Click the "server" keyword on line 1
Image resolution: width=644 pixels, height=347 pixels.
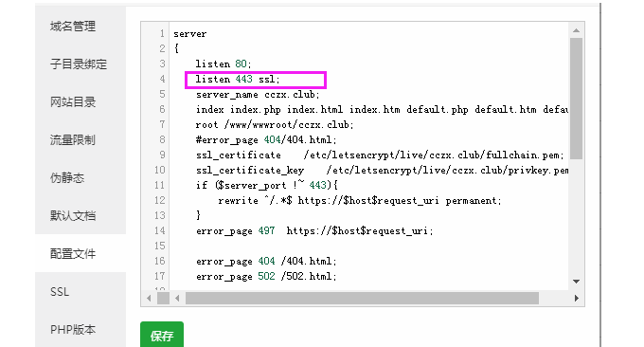(x=189, y=34)
